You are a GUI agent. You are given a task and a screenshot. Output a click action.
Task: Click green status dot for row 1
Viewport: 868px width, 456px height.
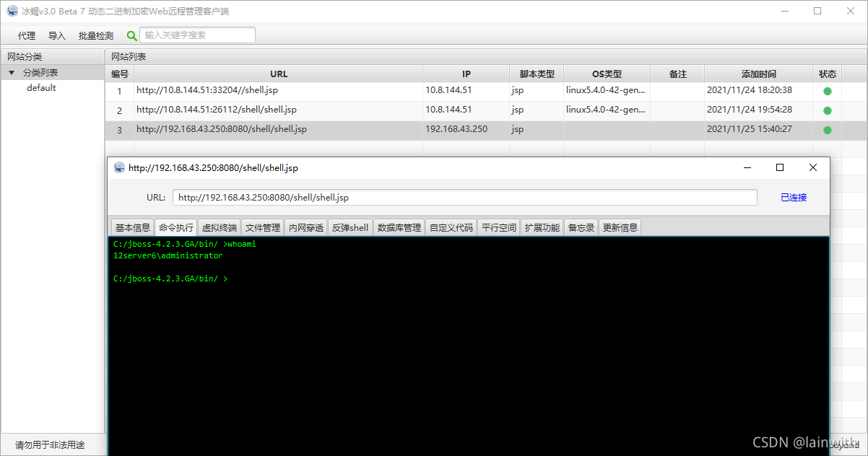[828, 91]
